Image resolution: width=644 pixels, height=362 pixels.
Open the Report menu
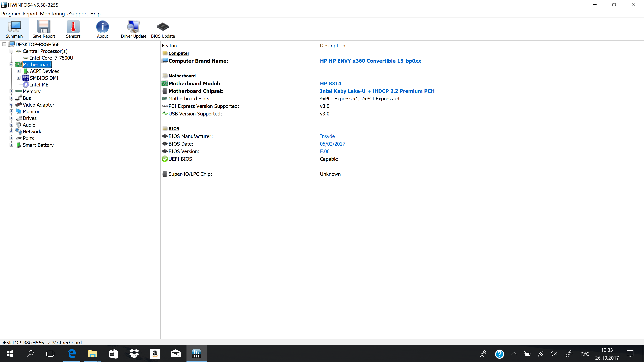click(30, 14)
